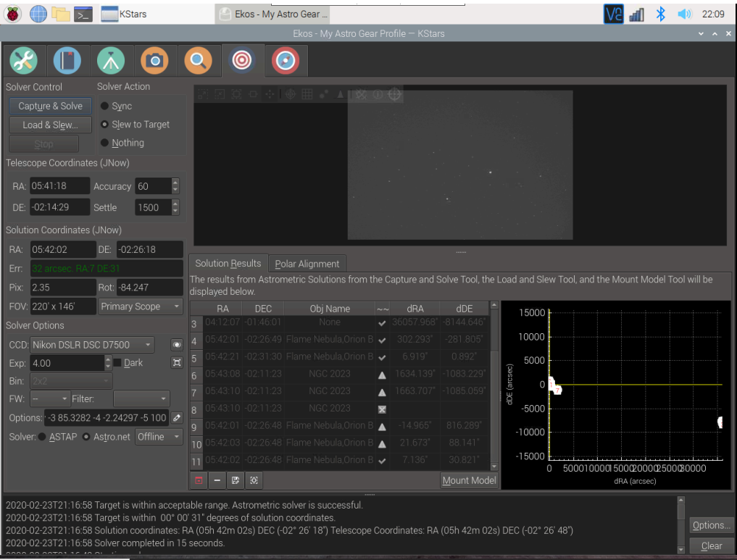Screen dimensions: 737x560
Task: Click the results table vertical scrollbar
Action: point(494,385)
